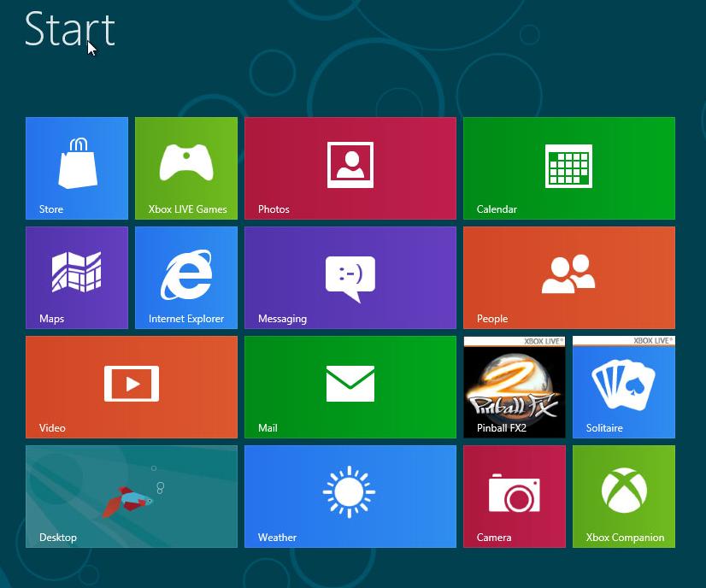Screen dimensions: 706x588
Task: Open the Xbox Companion tile
Action: coord(623,496)
